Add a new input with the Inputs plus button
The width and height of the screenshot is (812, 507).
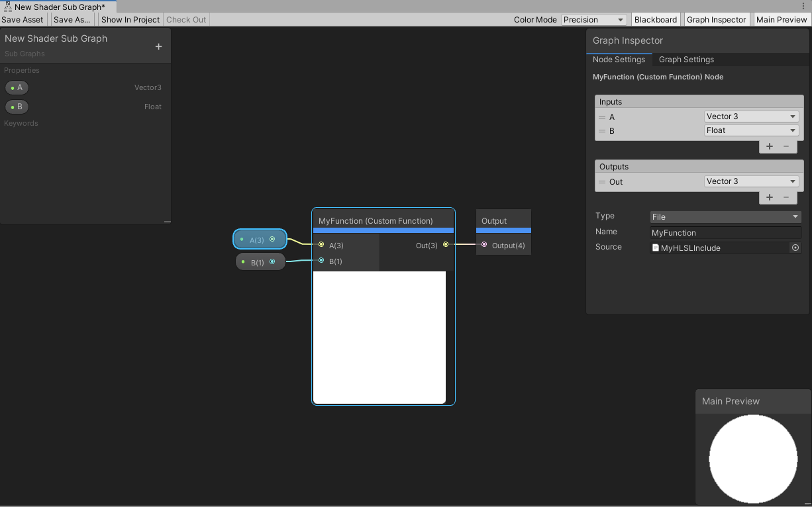pos(769,146)
